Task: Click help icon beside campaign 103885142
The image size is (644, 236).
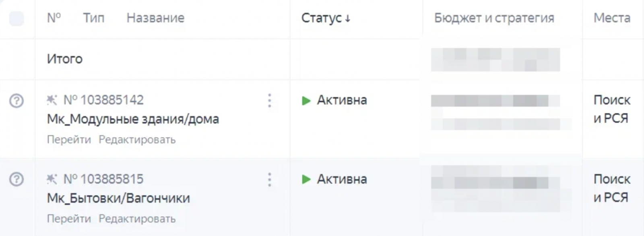Action: [17, 100]
